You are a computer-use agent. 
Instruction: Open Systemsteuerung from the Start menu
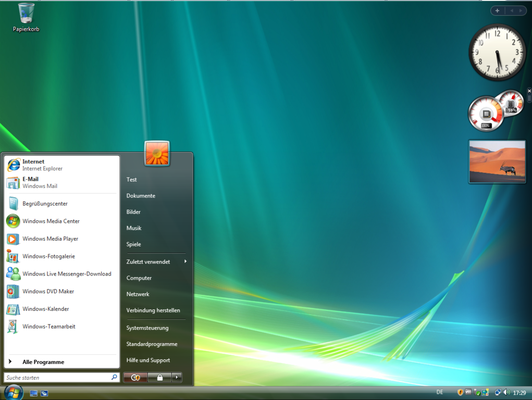[x=148, y=328]
